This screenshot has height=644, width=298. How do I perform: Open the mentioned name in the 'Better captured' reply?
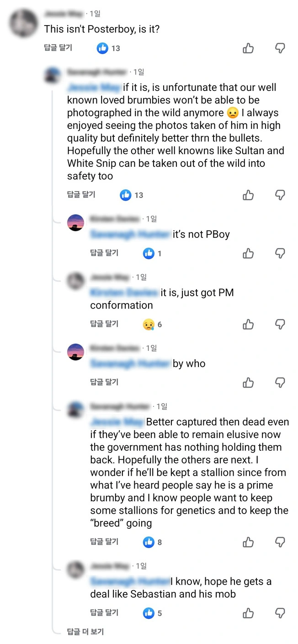point(117,422)
